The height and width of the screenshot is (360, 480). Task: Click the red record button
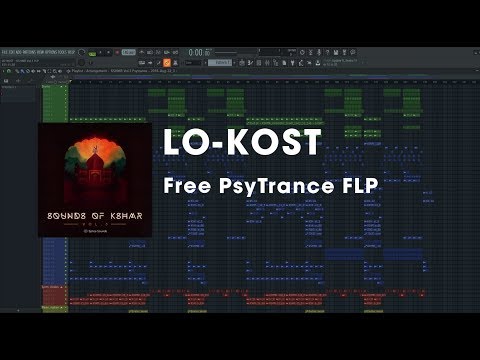click(117, 52)
